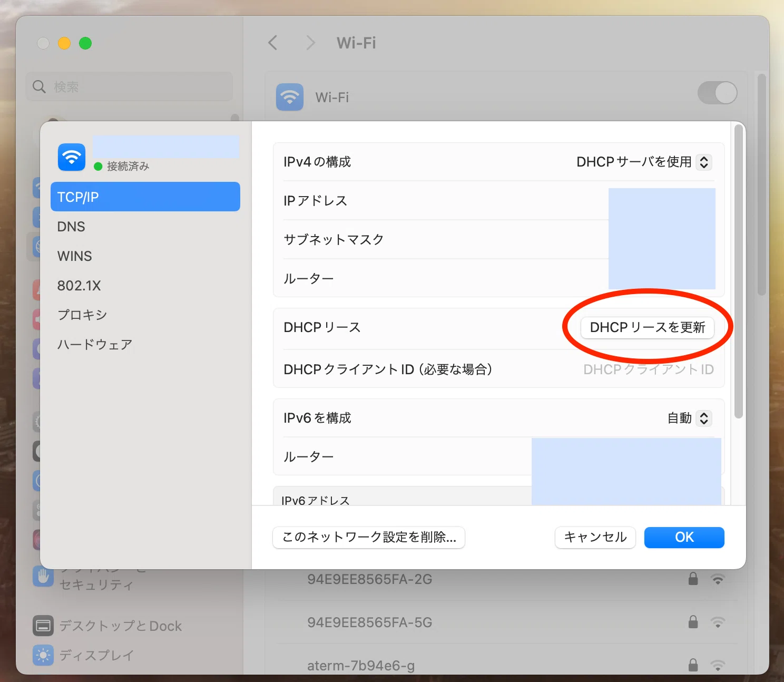Select network aterm-7b94e6-g

361,666
